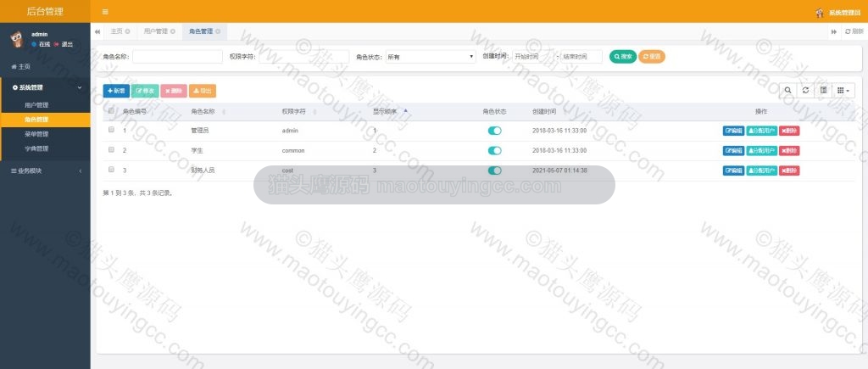This screenshot has height=369, width=868.
Task: Select the 角色管理 tab
Action: pyautogui.click(x=200, y=31)
